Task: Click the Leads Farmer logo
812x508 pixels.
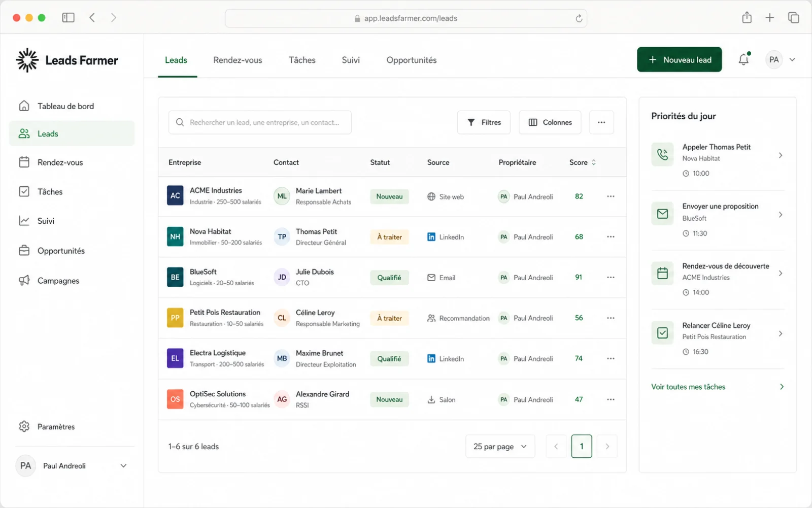Action: click(67, 60)
